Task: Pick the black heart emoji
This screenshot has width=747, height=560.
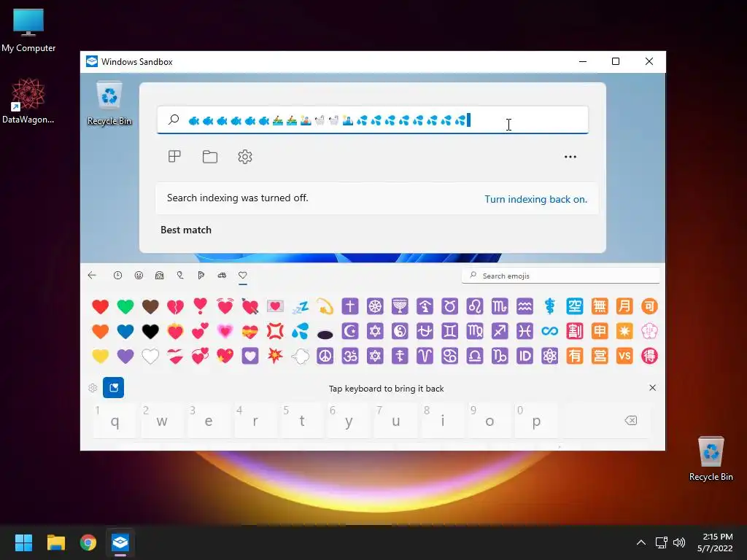Action: [x=150, y=332]
